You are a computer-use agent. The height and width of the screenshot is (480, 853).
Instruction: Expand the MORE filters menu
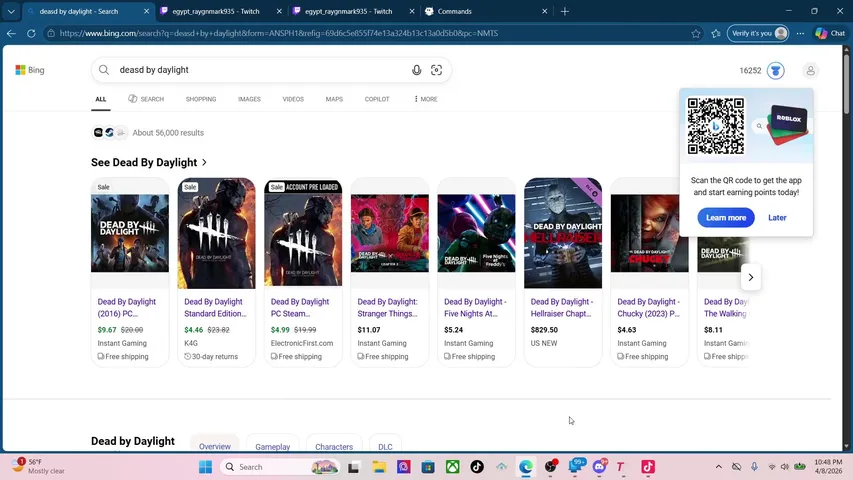tap(425, 99)
